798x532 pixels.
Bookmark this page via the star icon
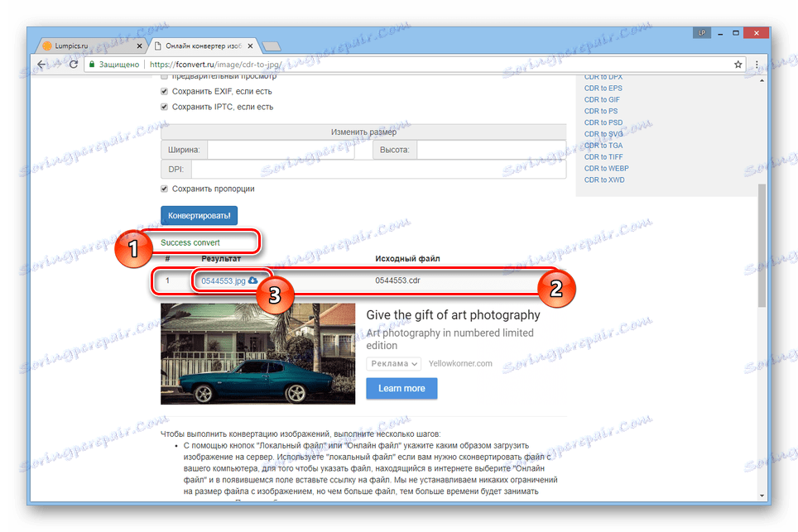(x=736, y=64)
